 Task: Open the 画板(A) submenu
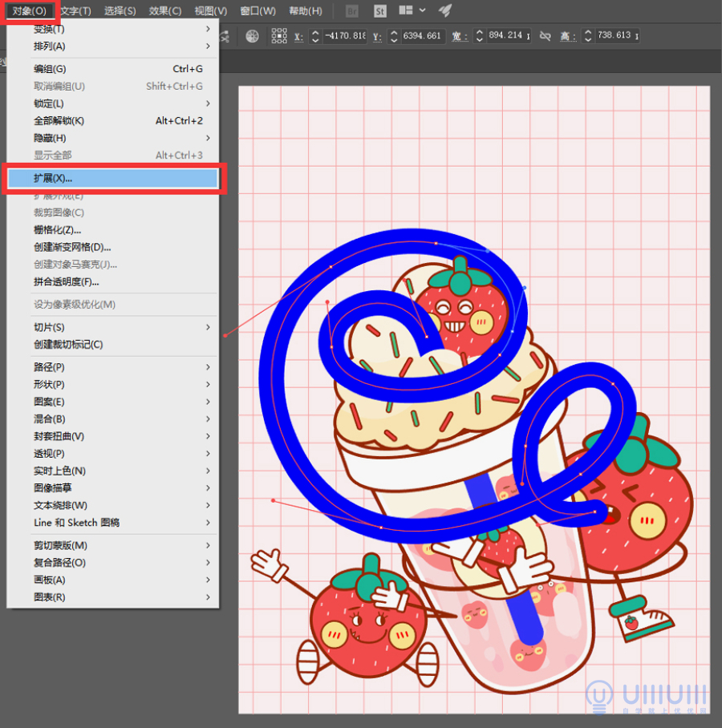click(x=112, y=580)
